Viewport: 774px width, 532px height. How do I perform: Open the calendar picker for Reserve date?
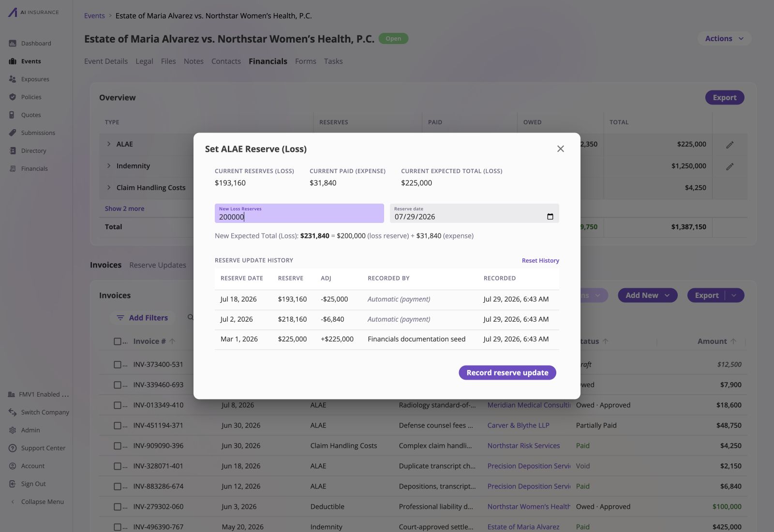click(550, 217)
